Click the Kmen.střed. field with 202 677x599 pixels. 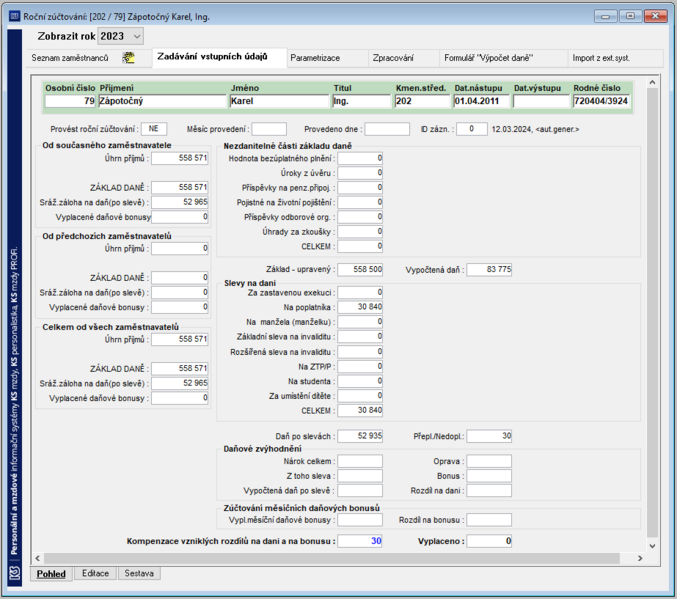click(x=422, y=101)
